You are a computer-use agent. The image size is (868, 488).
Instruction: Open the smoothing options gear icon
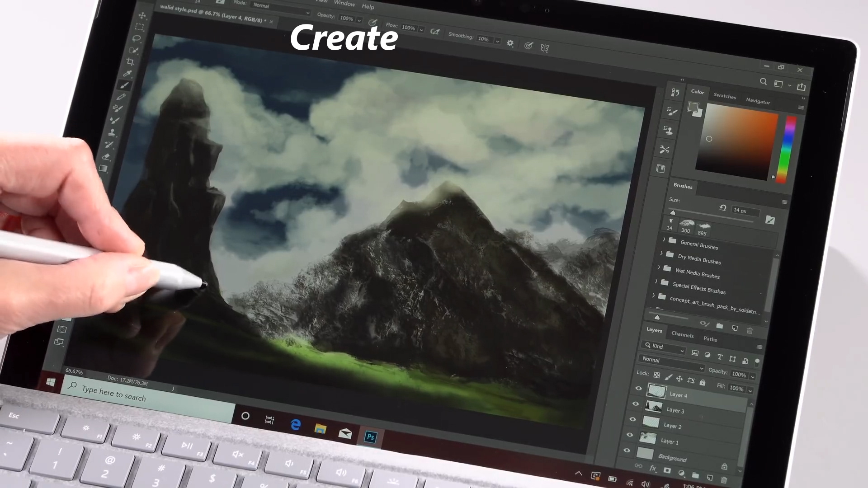(510, 43)
